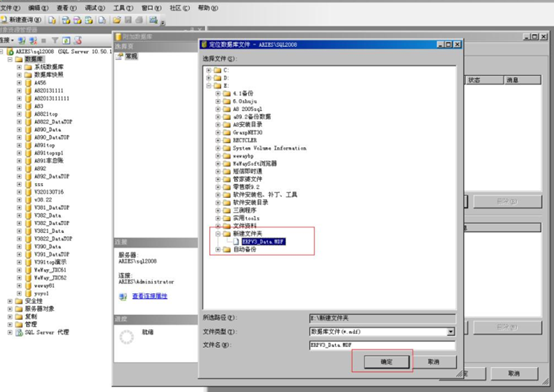Click the 自动备份 folder icon
The image size is (554, 392).
(227, 250)
